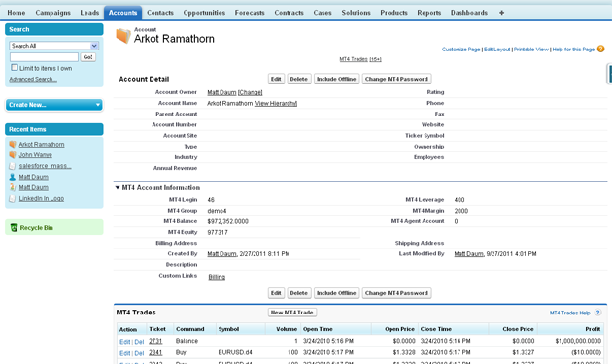The height and width of the screenshot is (364, 612).
Task: Click Edit for ticket 2731 row
Action: (x=125, y=342)
